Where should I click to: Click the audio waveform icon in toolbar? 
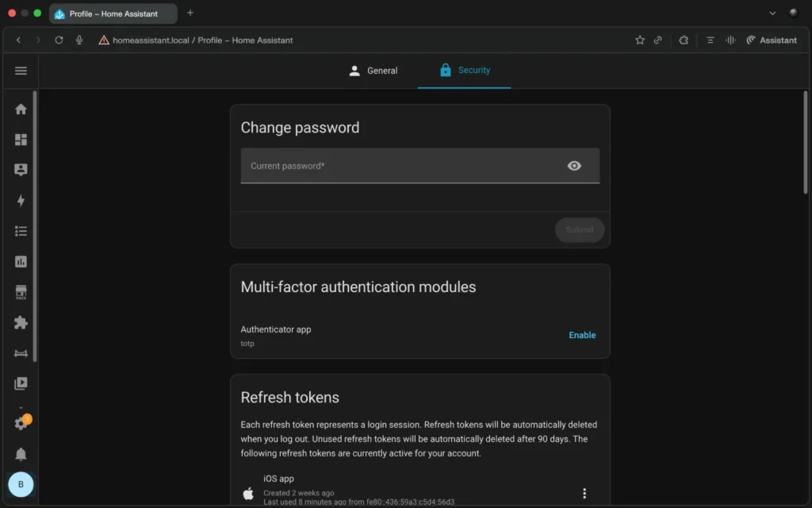tap(730, 40)
